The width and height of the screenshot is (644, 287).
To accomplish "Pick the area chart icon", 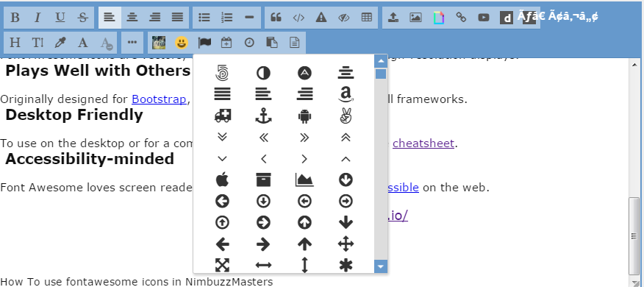I will pos(304,180).
